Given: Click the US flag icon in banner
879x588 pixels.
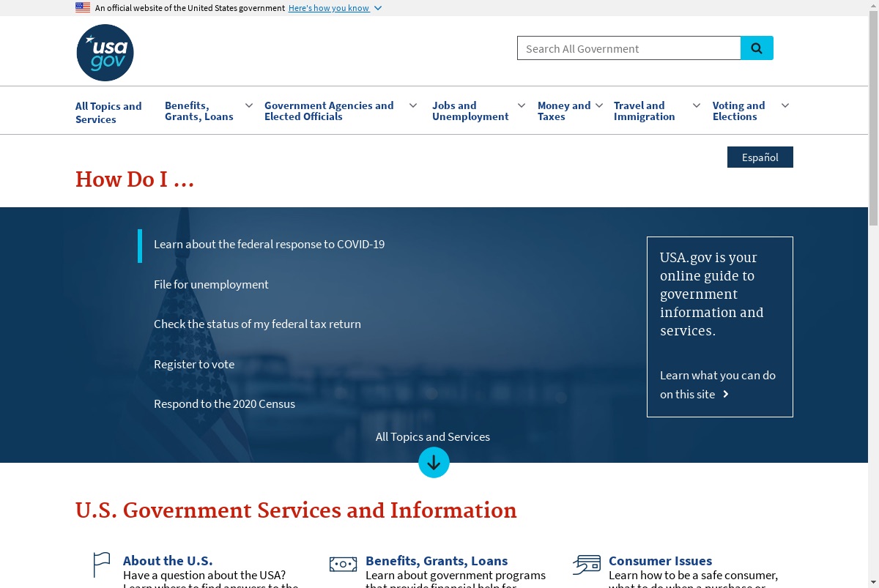Looking at the screenshot, I should (x=83, y=8).
